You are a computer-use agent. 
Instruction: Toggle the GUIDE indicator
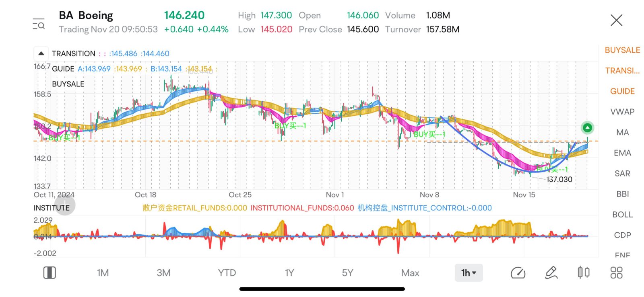622,91
